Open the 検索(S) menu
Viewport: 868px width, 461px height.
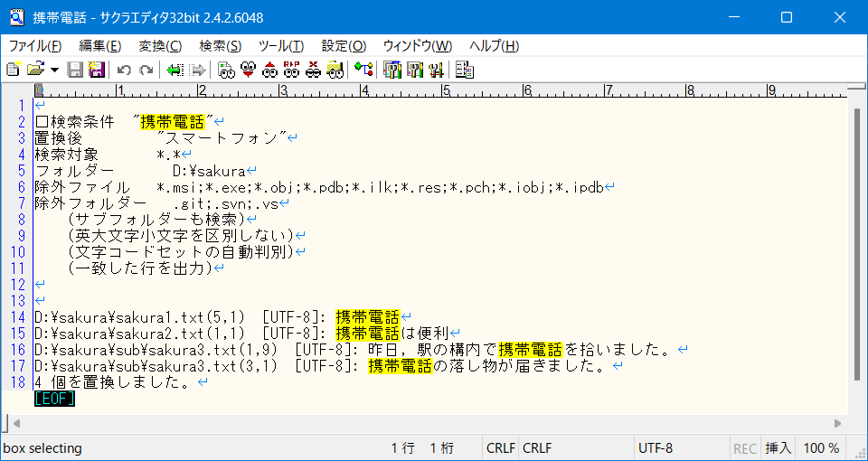220,45
